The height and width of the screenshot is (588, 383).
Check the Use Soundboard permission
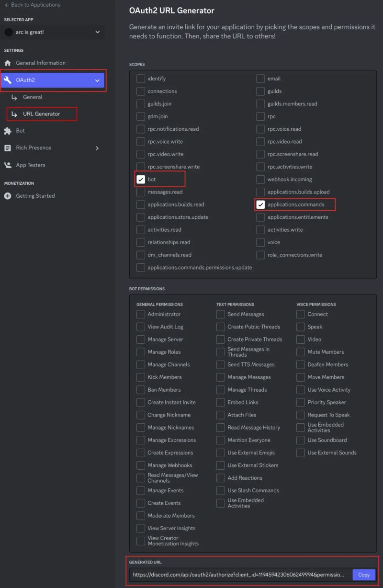pos(301,440)
